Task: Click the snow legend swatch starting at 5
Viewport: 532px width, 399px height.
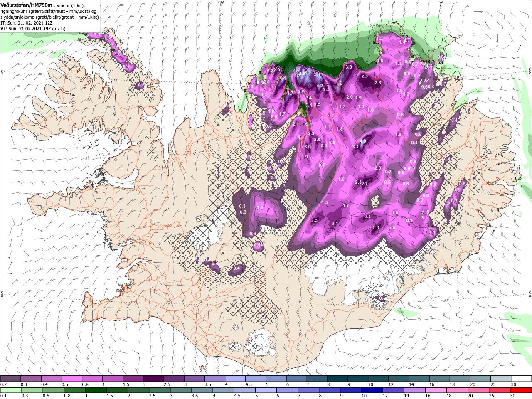Action: pyautogui.click(x=276, y=379)
